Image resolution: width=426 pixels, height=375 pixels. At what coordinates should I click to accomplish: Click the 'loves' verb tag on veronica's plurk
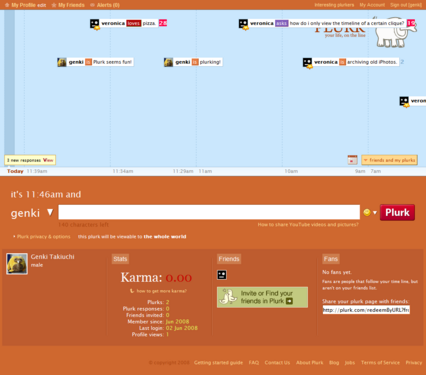(x=133, y=23)
